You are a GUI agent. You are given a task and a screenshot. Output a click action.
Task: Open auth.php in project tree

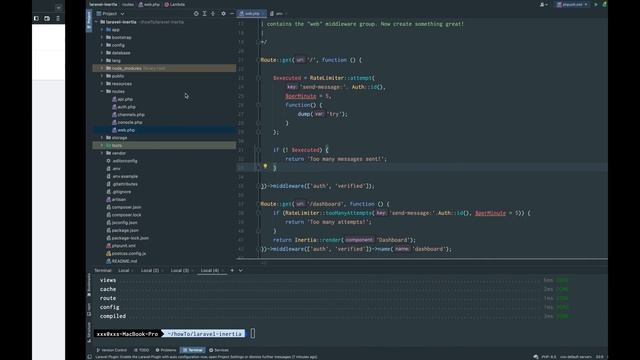(124, 107)
